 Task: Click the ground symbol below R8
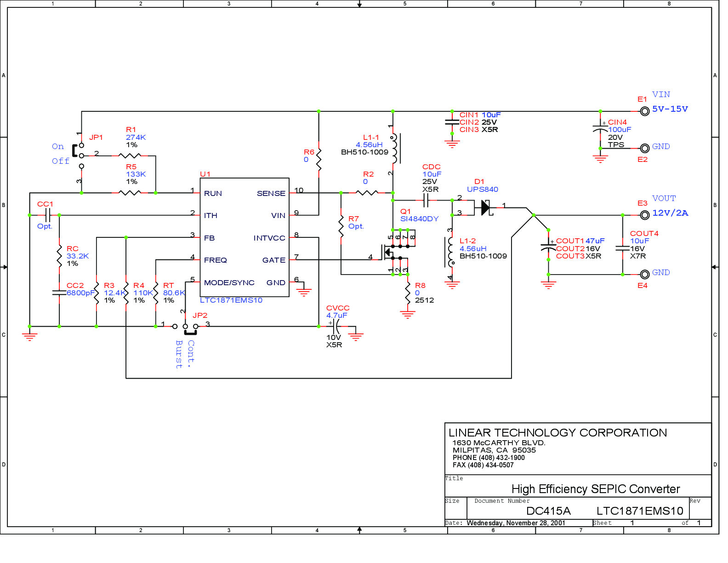pyautogui.click(x=408, y=315)
